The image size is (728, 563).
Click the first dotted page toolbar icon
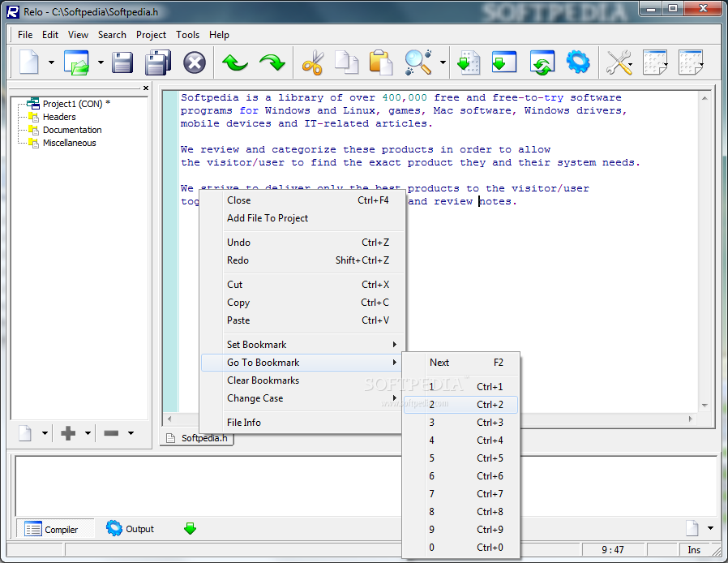pos(655,62)
